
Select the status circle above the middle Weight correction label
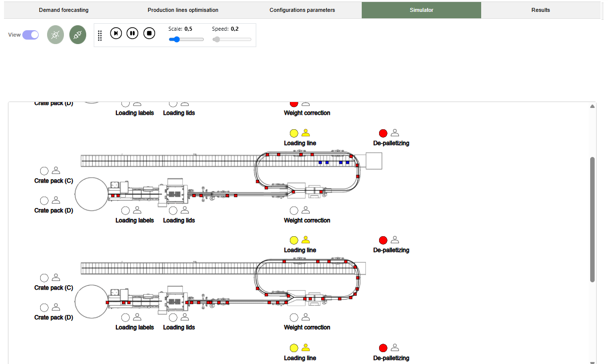(x=294, y=210)
